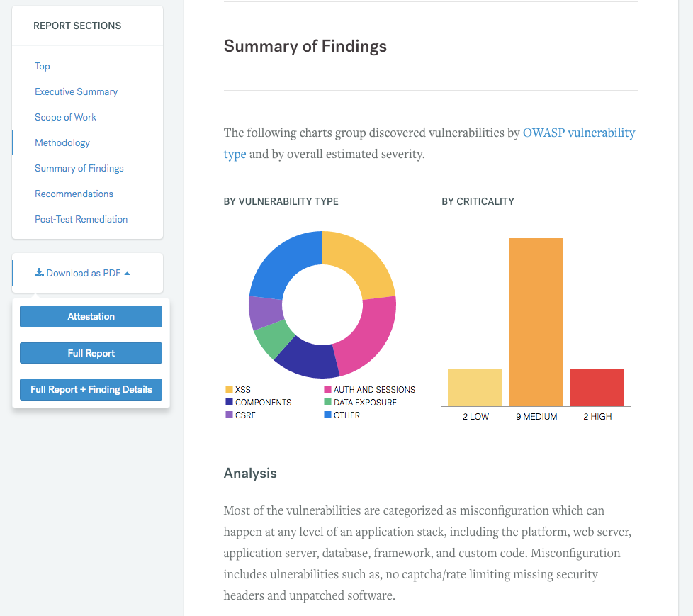Click the Attestation download button
This screenshot has height=616, width=693.
91,317
